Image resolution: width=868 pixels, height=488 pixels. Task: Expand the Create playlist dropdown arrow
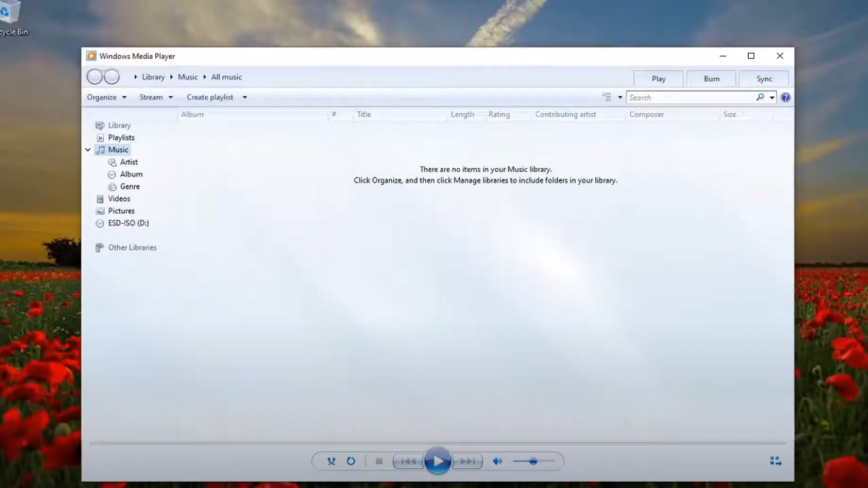[x=245, y=98]
